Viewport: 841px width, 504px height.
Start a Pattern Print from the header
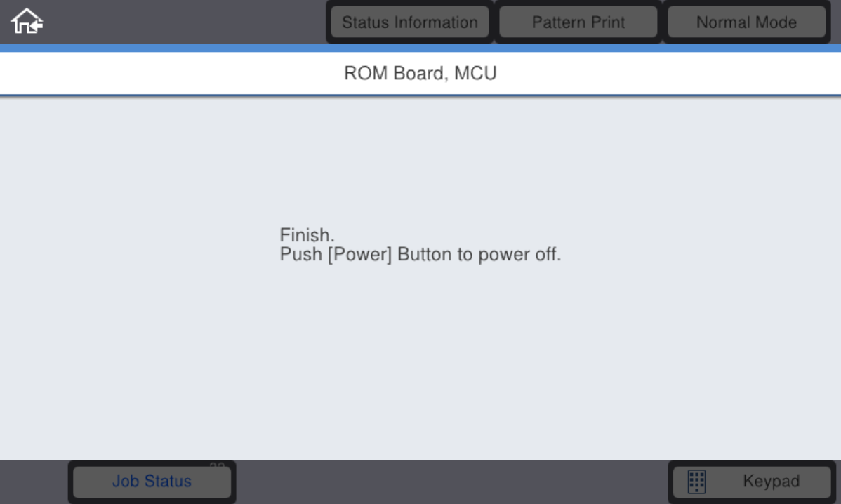point(578,22)
